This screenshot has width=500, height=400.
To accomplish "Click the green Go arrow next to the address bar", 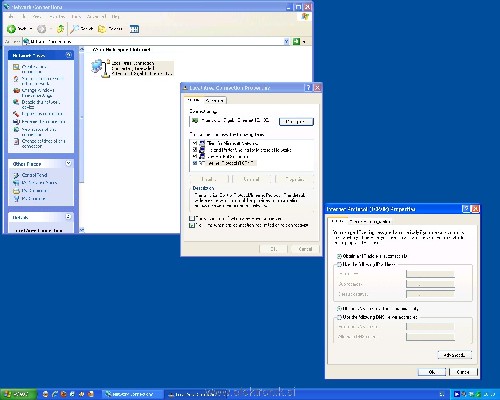I will [296, 41].
